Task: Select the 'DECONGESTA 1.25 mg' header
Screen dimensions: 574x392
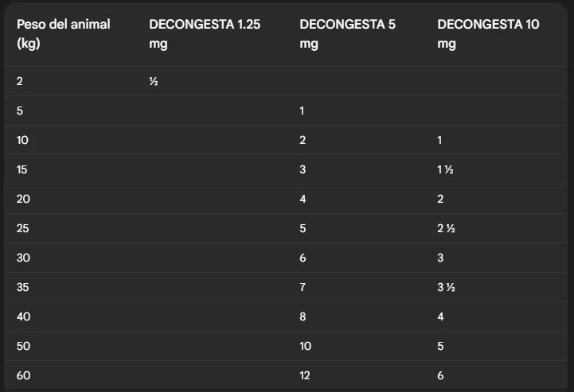Action: (x=205, y=33)
